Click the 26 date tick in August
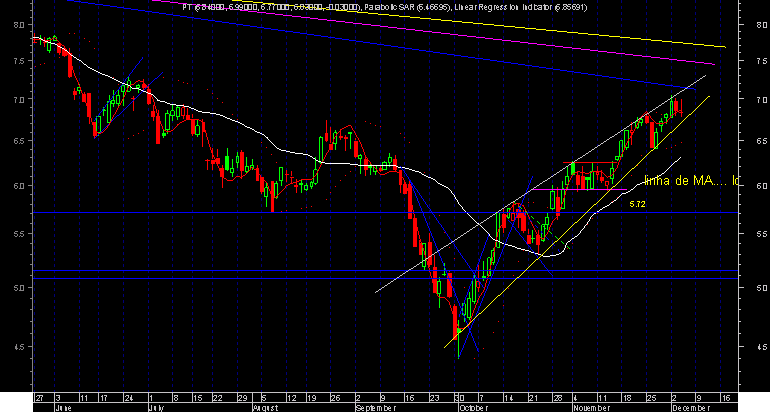The height and width of the screenshot is (412, 770). click(335, 398)
